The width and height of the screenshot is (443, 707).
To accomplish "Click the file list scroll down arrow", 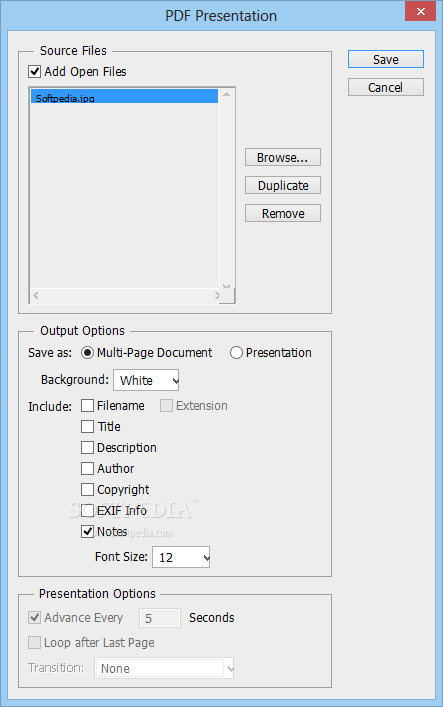I will [x=226, y=285].
